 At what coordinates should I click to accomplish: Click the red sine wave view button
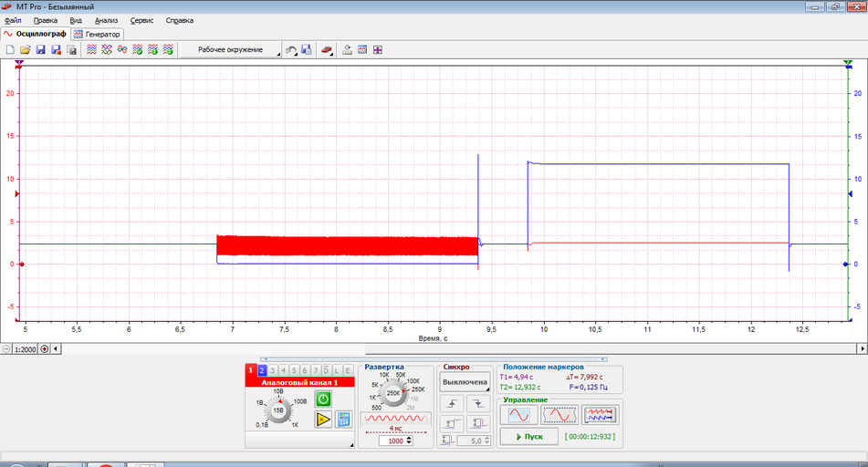pos(518,414)
